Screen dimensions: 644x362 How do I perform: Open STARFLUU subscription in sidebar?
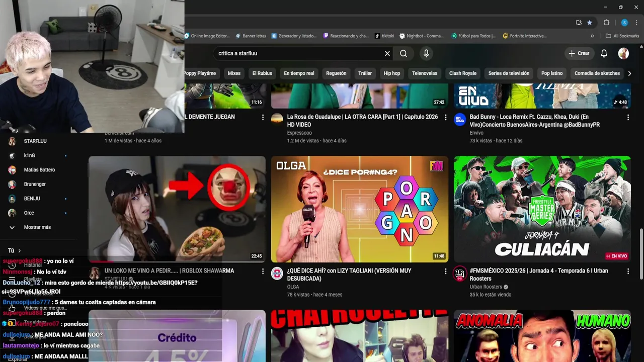pyautogui.click(x=35, y=141)
